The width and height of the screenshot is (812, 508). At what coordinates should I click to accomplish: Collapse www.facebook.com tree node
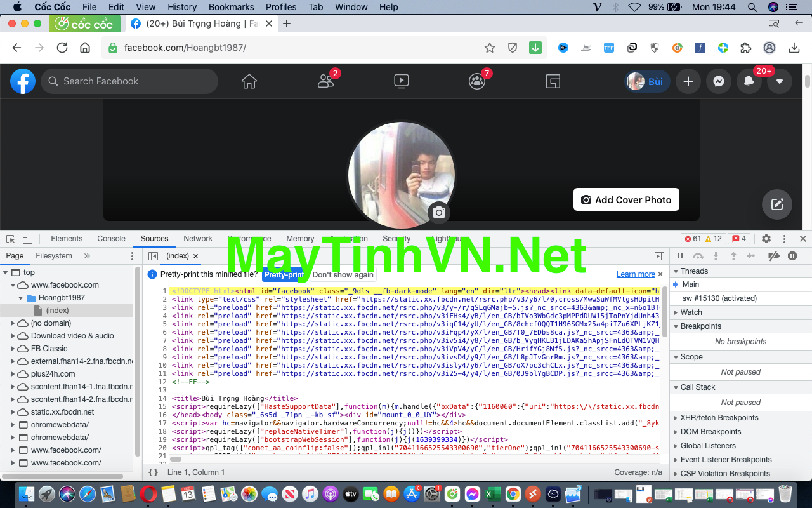coord(13,285)
